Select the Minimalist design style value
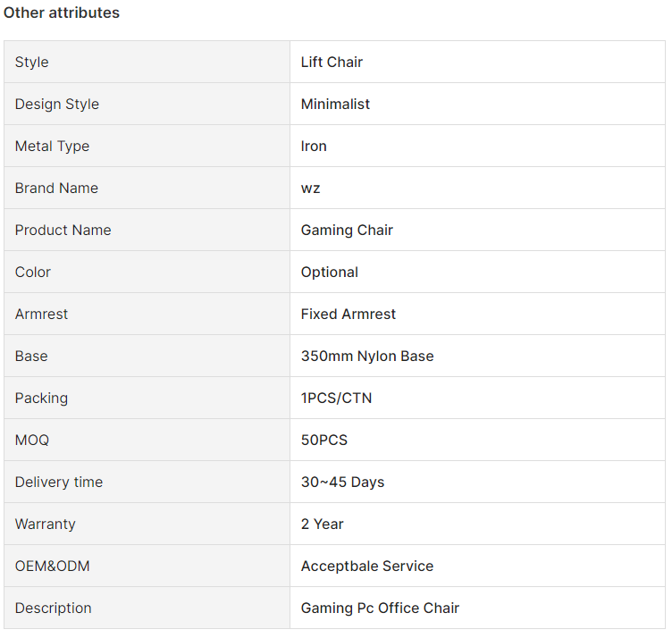Screen dimensions: 672x638 [x=335, y=105]
